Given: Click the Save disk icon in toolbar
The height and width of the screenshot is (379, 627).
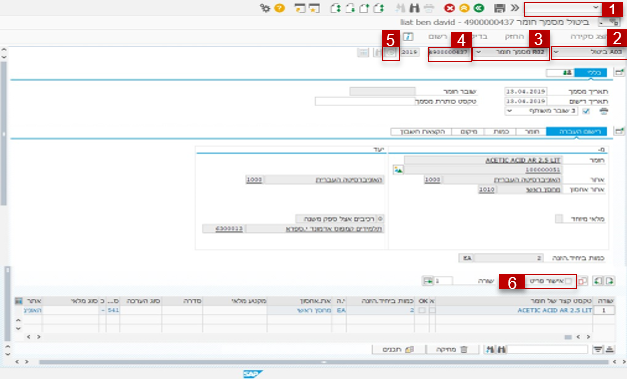Looking at the screenshot, I should 500,8.
